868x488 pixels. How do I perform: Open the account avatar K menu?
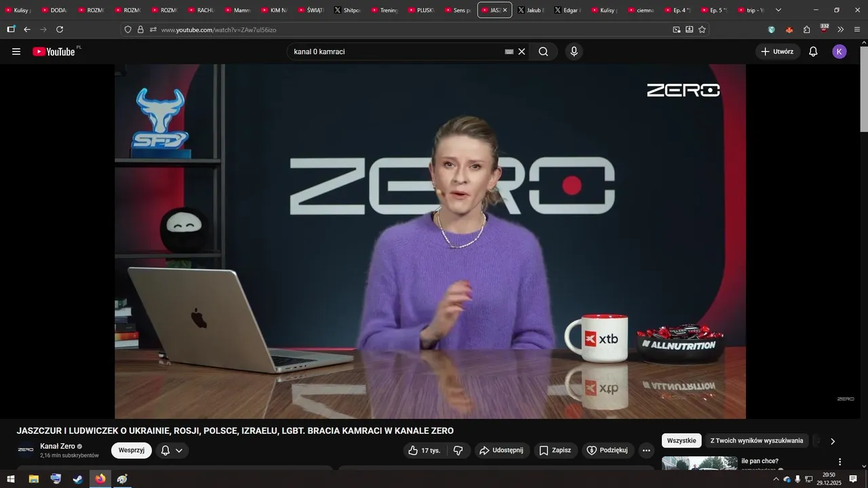(840, 52)
